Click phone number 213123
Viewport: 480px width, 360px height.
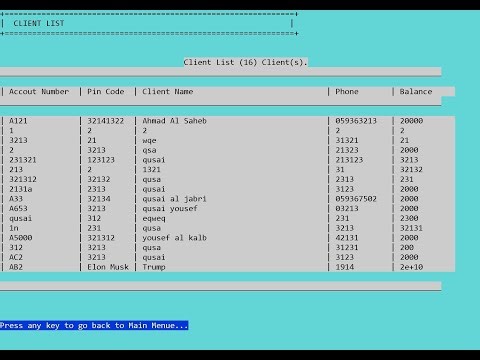point(349,160)
